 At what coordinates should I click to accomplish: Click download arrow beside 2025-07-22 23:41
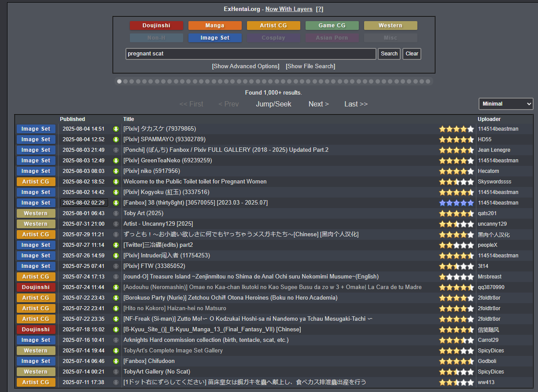(116, 308)
